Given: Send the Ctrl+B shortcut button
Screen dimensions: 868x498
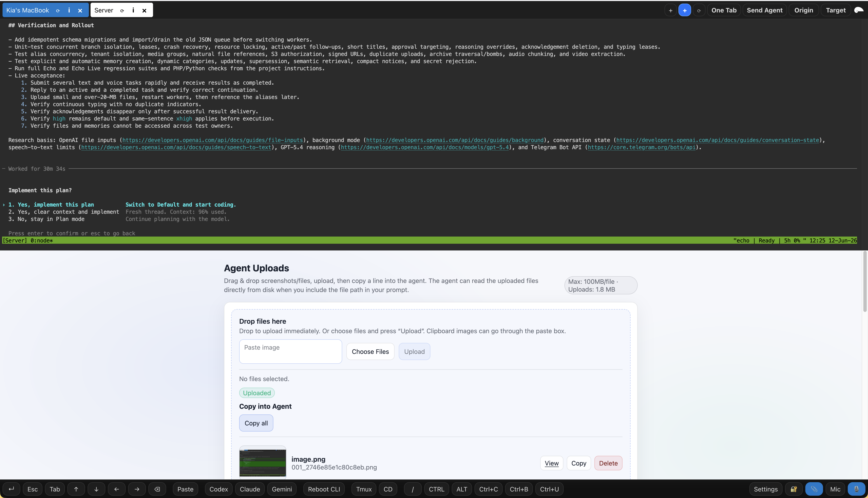Looking at the screenshot, I should (519, 489).
